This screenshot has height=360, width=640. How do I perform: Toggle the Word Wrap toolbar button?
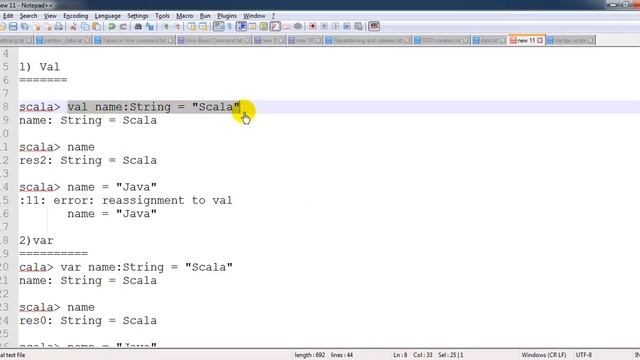tap(218, 27)
